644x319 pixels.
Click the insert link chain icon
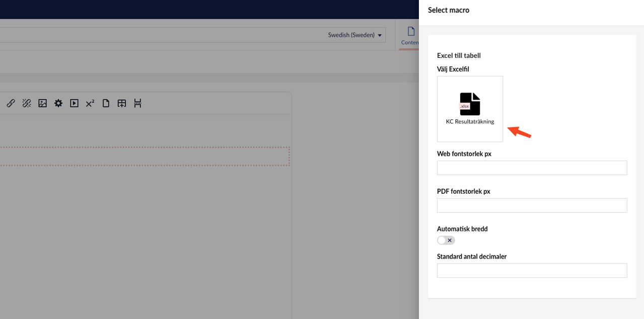click(x=11, y=103)
